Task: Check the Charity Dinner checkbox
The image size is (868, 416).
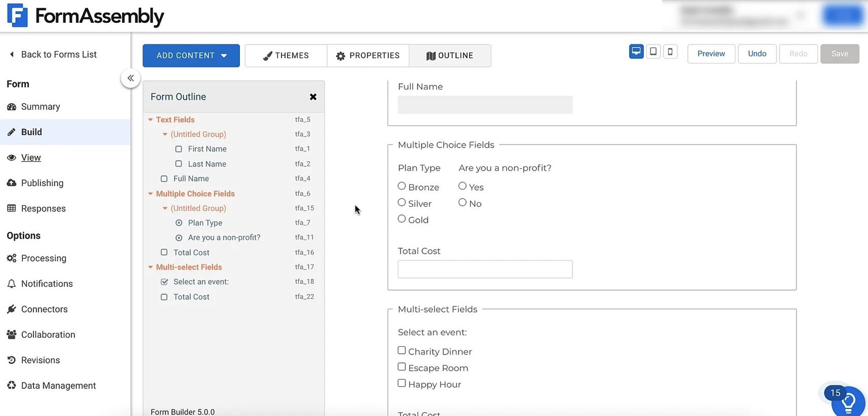Action: pos(402,350)
